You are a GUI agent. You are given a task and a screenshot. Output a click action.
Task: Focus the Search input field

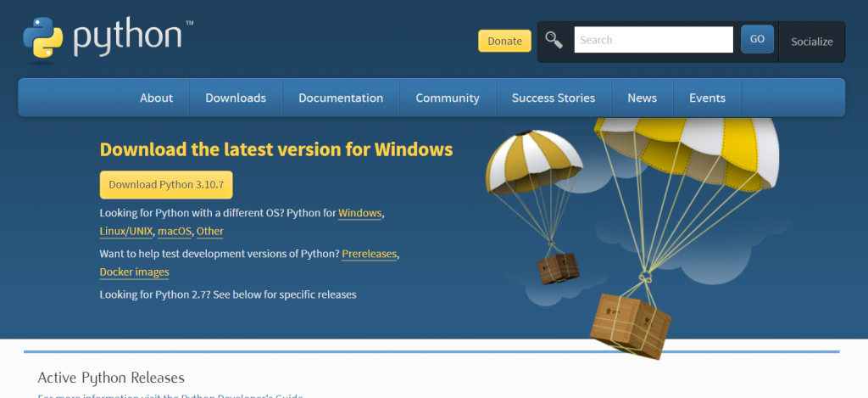click(654, 40)
